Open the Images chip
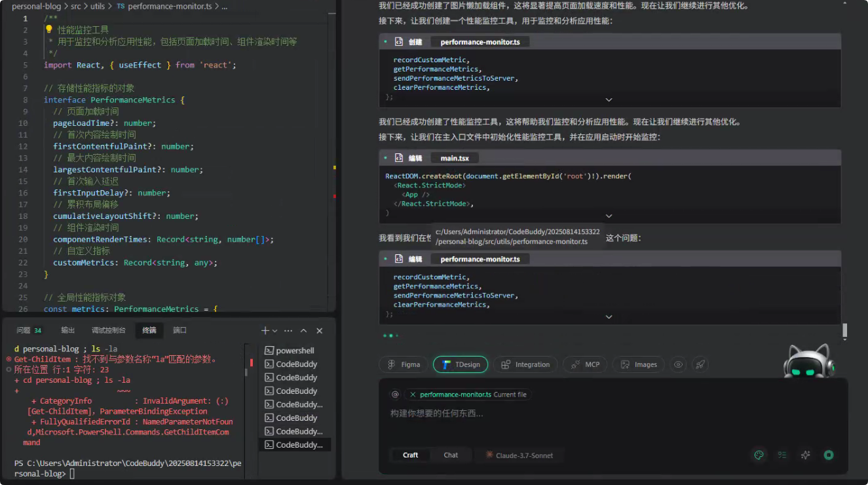Image resolution: width=868 pixels, height=485 pixels. click(x=639, y=364)
